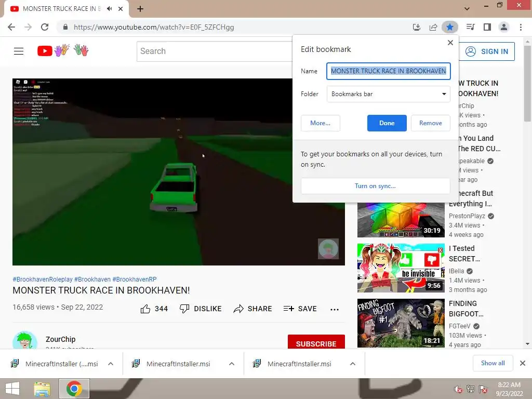Viewport: 532px width, 399px height.
Task: Click the More... button in bookmark dialog
Action: tap(320, 123)
